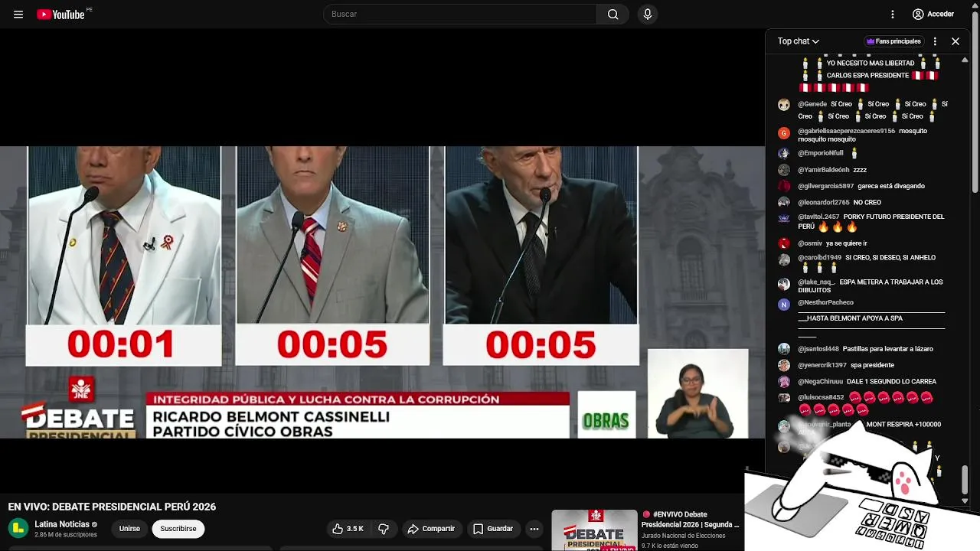
Task: Click @carolbd1949 username in chat
Action: coord(819,258)
